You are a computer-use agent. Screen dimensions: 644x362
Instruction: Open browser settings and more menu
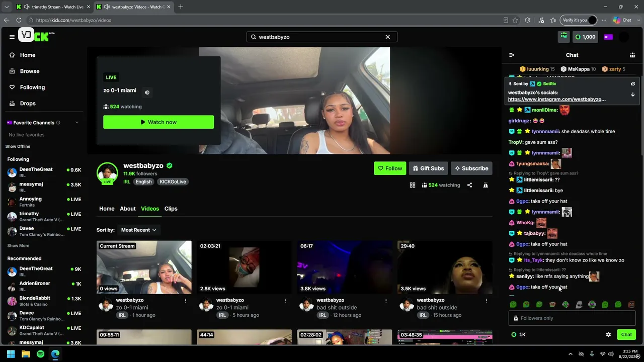(x=604, y=20)
